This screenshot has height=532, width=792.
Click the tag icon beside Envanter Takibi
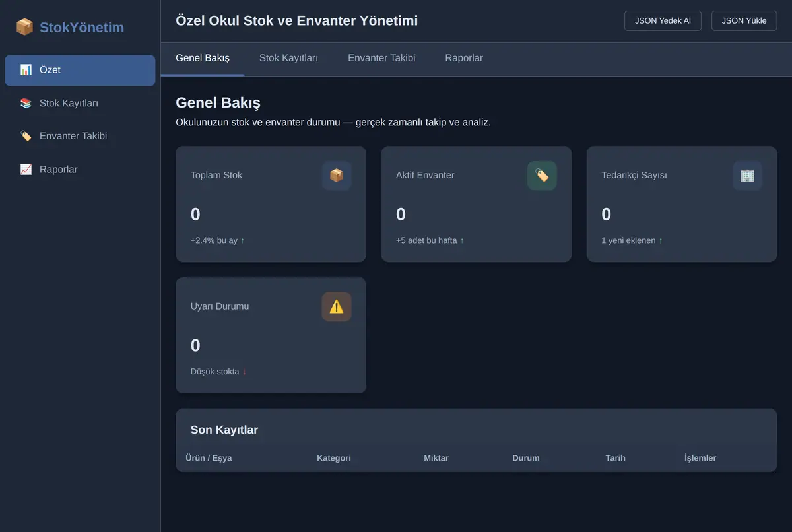tap(26, 136)
